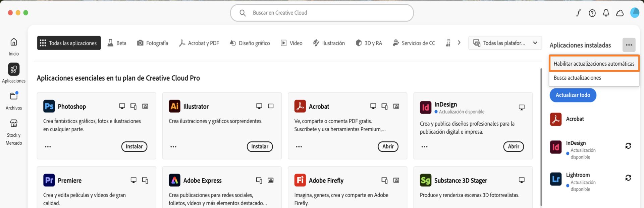Choose Busca actualizaciones menu item
Viewport: 644px width, 208px height.
594,78
